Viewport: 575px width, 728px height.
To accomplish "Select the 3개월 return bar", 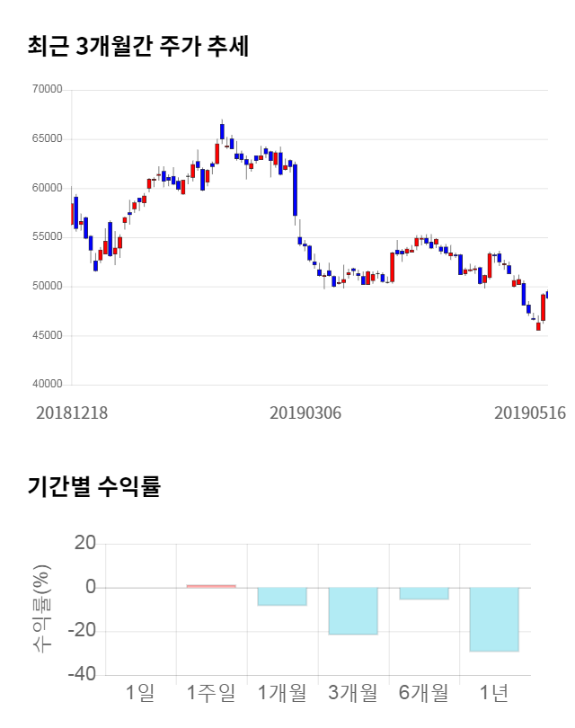I will [x=352, y=611].
